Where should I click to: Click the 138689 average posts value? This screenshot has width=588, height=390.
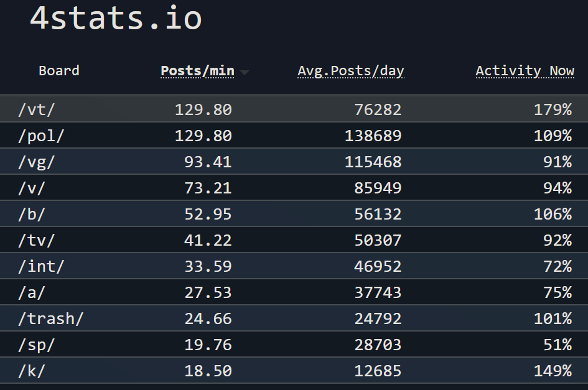[x=373, y=136]
